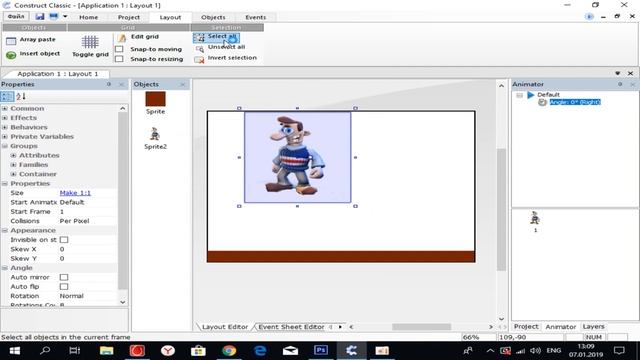This screenshot has width=640, height=360.
Task: Expand Private Variables group
Action: [x=5, y=137]
